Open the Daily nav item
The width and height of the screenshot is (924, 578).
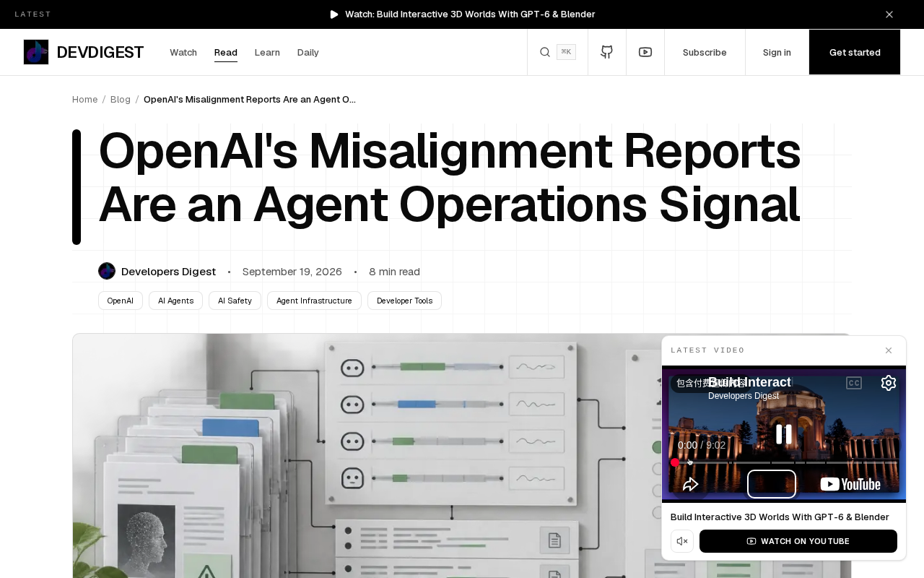tap(308, 52)
